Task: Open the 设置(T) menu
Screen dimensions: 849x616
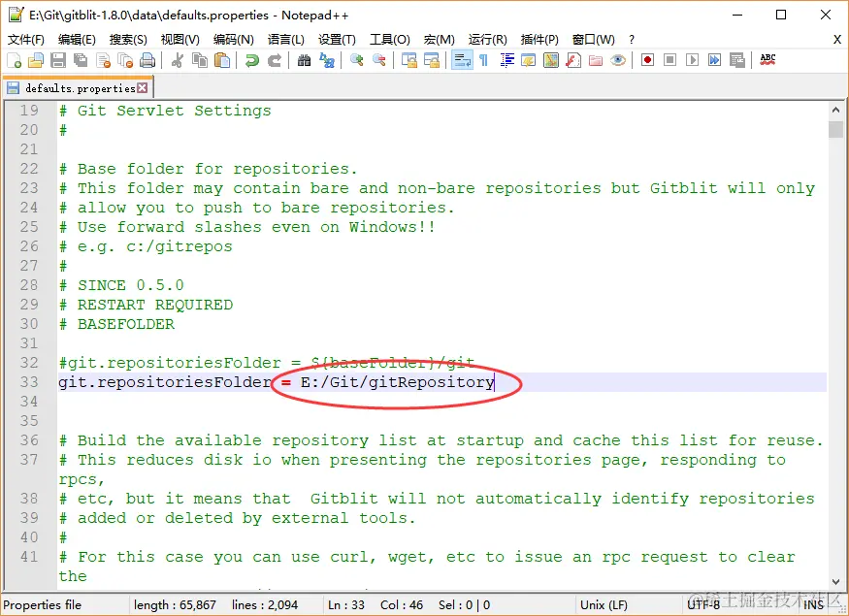Action: tap(337, 40)
